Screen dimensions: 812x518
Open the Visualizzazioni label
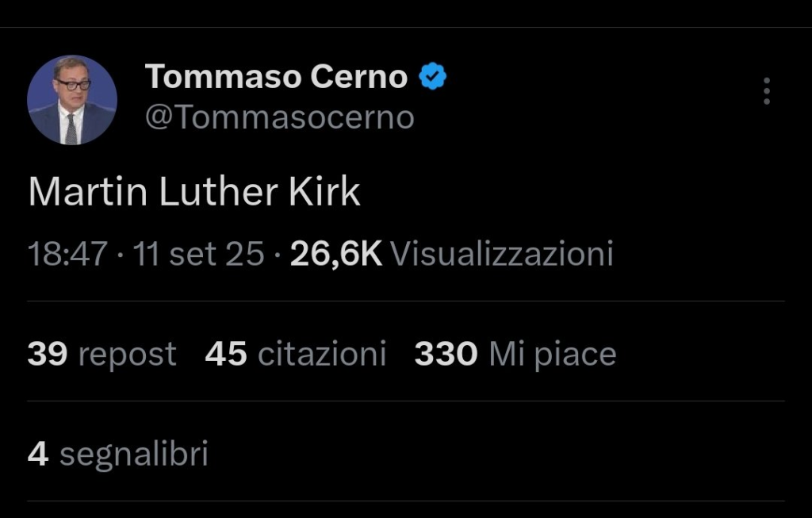[502, 254]
